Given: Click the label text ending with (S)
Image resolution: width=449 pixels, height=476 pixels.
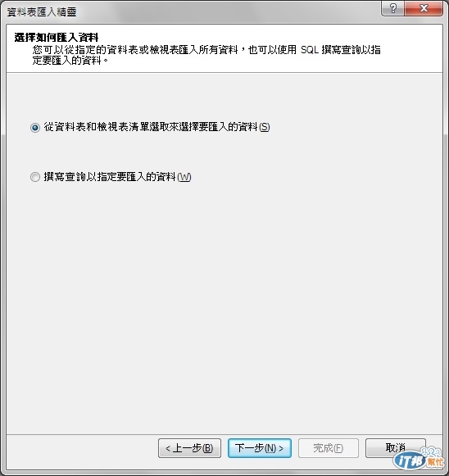Looking at the screenshot, I should [156, 127].
